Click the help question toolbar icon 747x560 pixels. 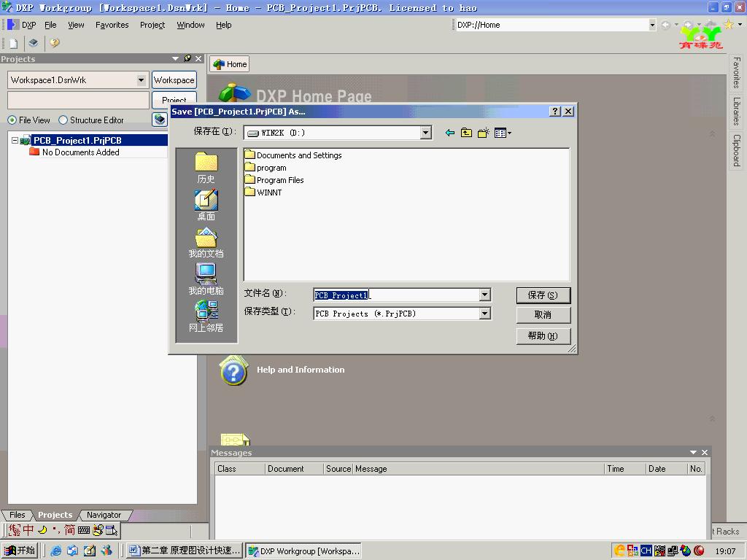point(54,43)
